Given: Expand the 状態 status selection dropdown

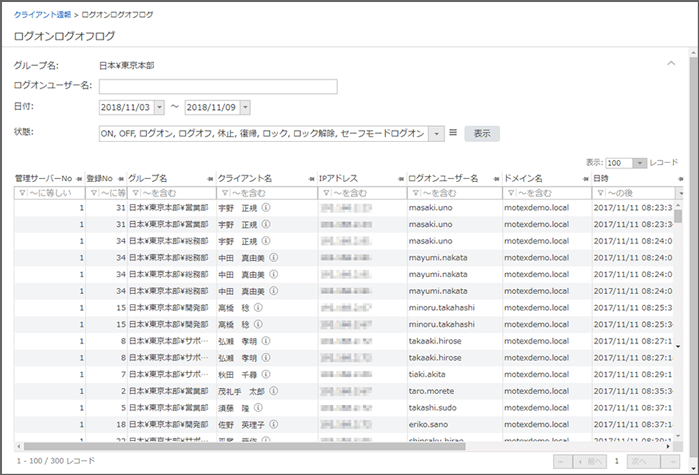Looking at the screenshot, I should [437, 133].
